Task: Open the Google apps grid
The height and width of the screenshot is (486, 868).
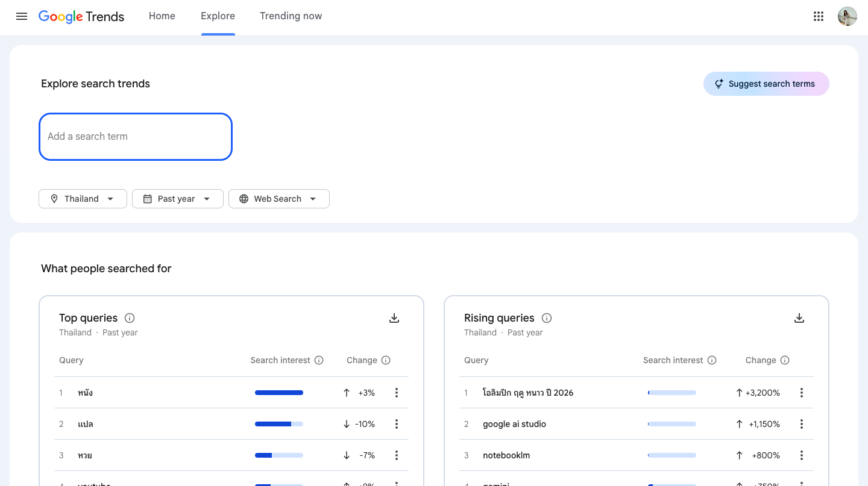Action: coord(818,16)
